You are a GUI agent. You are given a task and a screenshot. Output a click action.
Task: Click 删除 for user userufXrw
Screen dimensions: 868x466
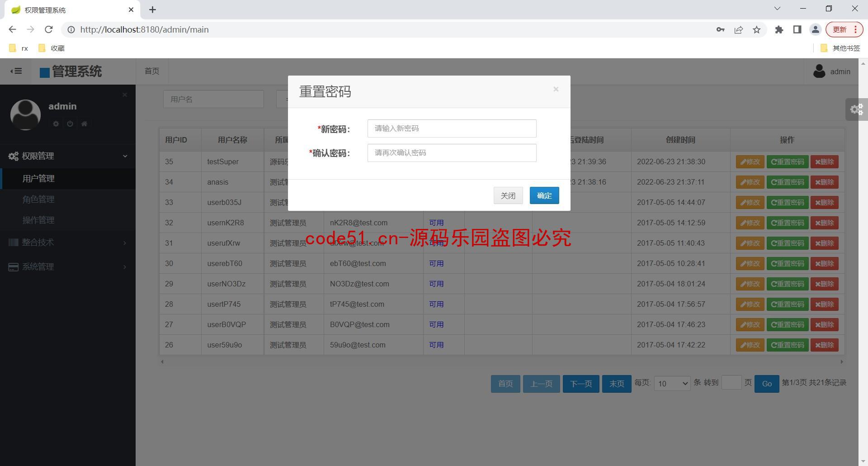[x=825, y=243]
